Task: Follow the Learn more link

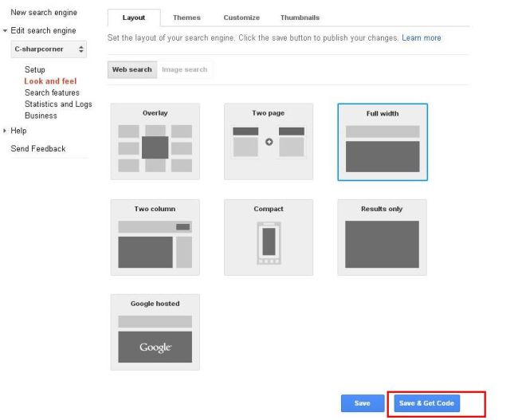Action: tap(422, 38)
